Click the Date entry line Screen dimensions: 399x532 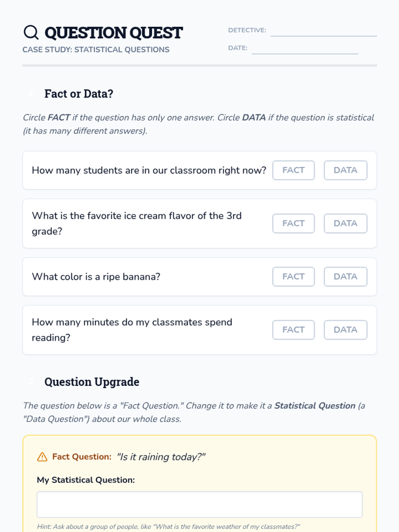(x=305, y=49)
